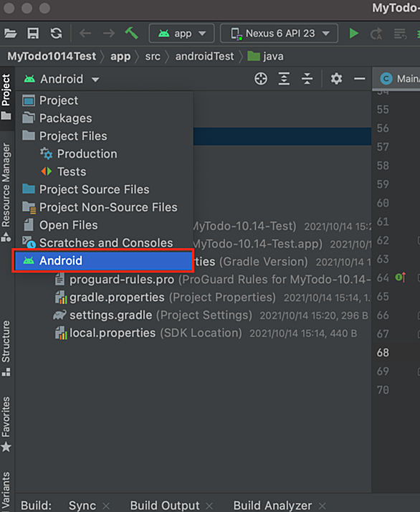Viewport: 420px width, 512px height.
Task: Close the Build Analyzer tab
Action: (322, 506)
